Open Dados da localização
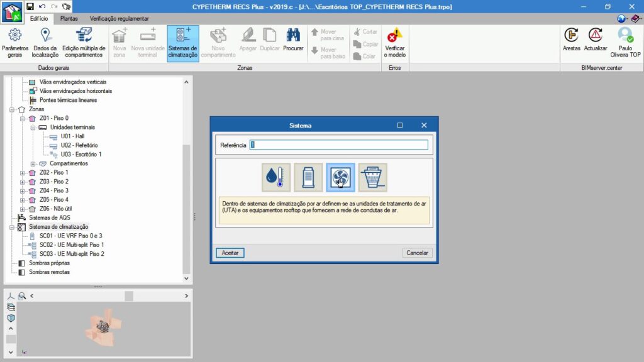 (45, 43)
